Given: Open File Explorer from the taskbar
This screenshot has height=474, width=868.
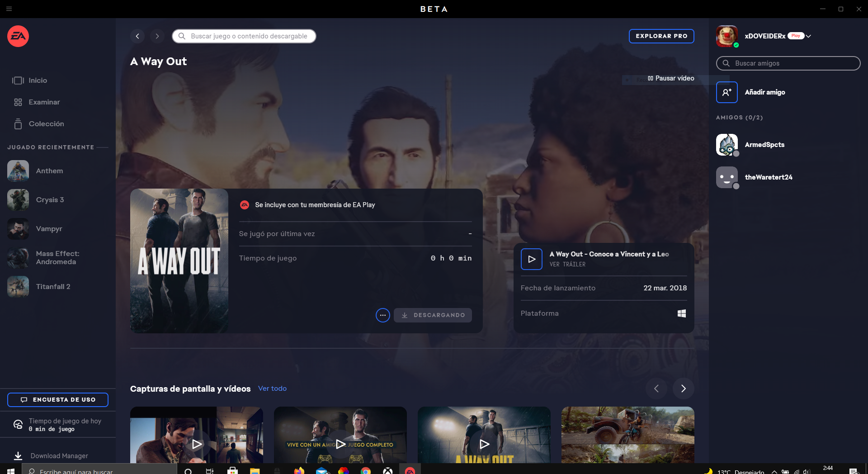Looking at the screenshot, I should point(255,471).
